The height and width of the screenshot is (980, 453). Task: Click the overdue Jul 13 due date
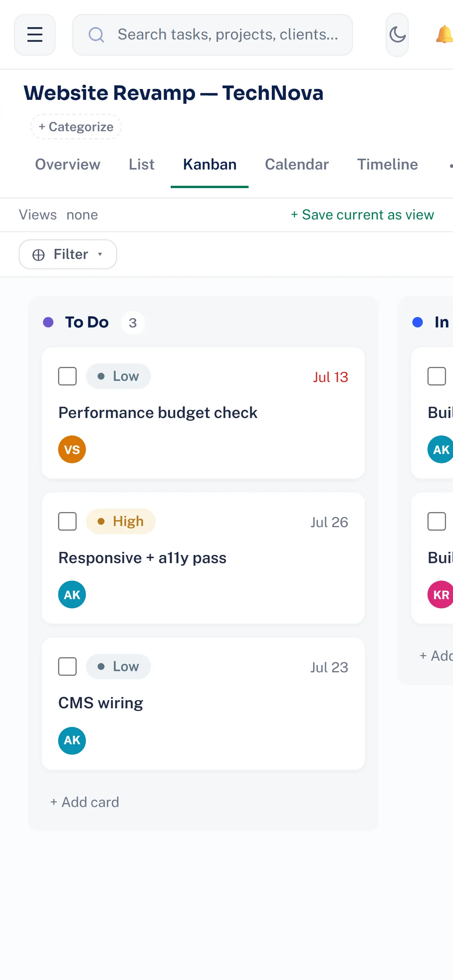331,377
